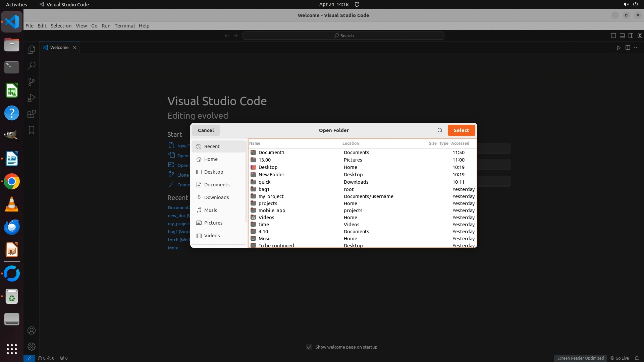
Task: Open Manage gear icon
Action: point(32,347)
